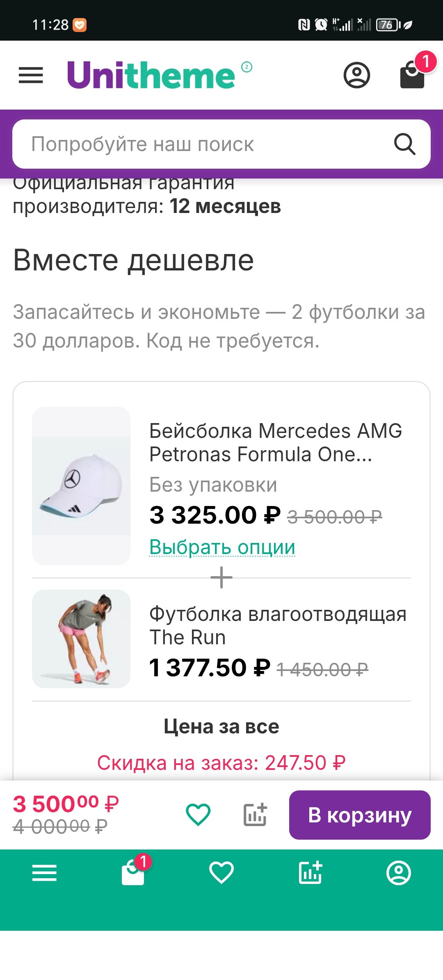Image resolution: width=443 pixels, height=980 pixels.
Task: Add product to wishlist via green heart
Action: (x=198, y=815)
